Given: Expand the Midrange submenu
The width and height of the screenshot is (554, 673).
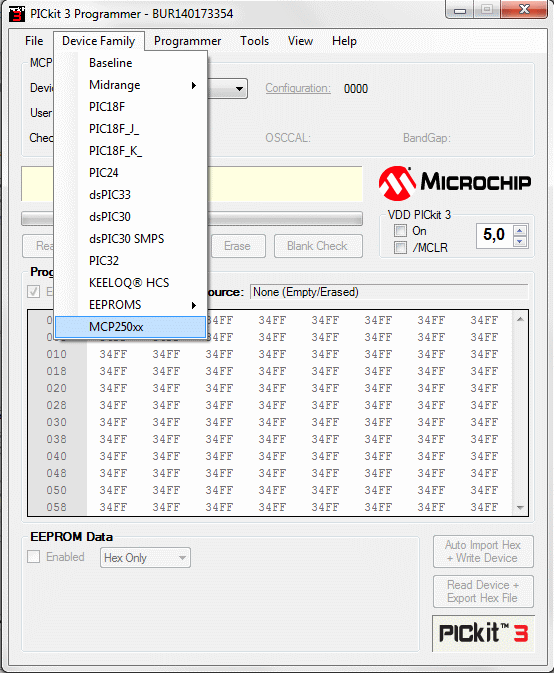Looking at the screenshot, I should 130,85.
